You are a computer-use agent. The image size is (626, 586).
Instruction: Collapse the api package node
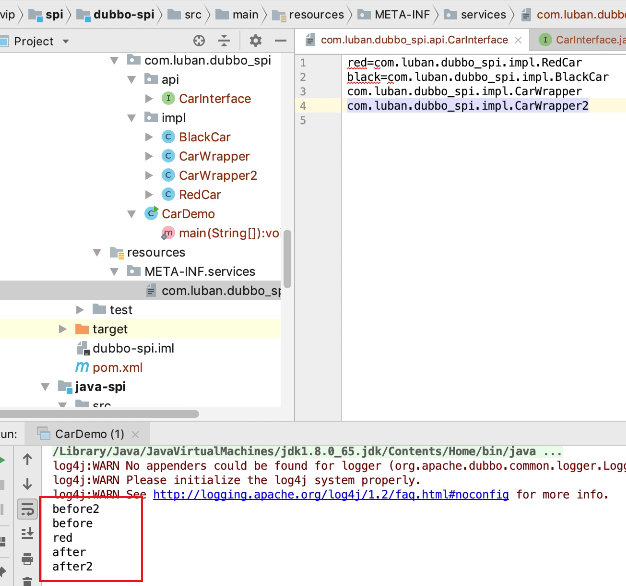coord(131,80)
